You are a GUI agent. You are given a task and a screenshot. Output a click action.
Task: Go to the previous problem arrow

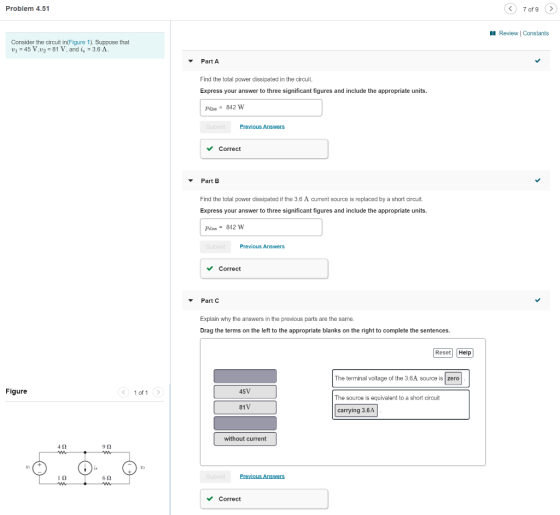tap(510, 9)
